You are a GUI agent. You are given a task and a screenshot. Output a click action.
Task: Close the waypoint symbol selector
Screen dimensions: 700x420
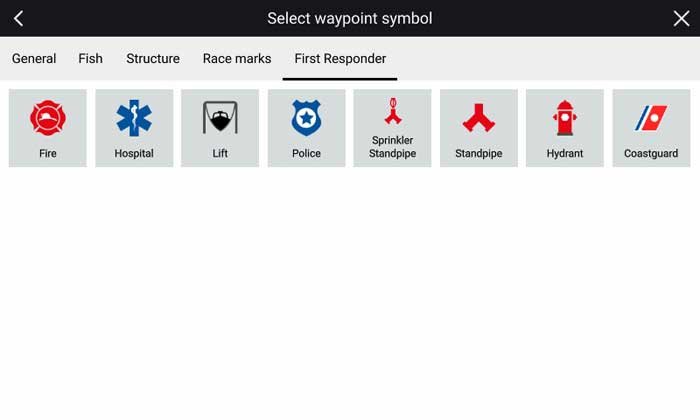681,18
